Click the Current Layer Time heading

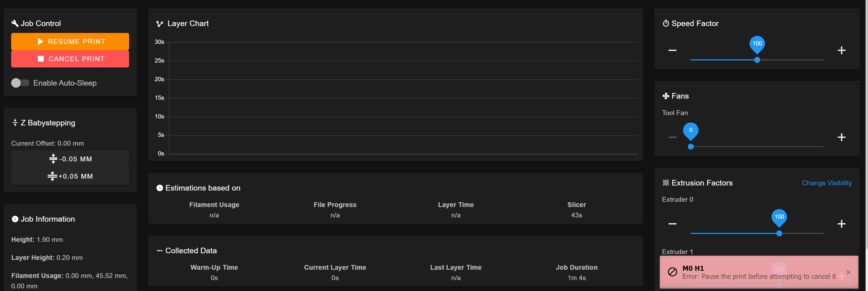click(335, 267)
